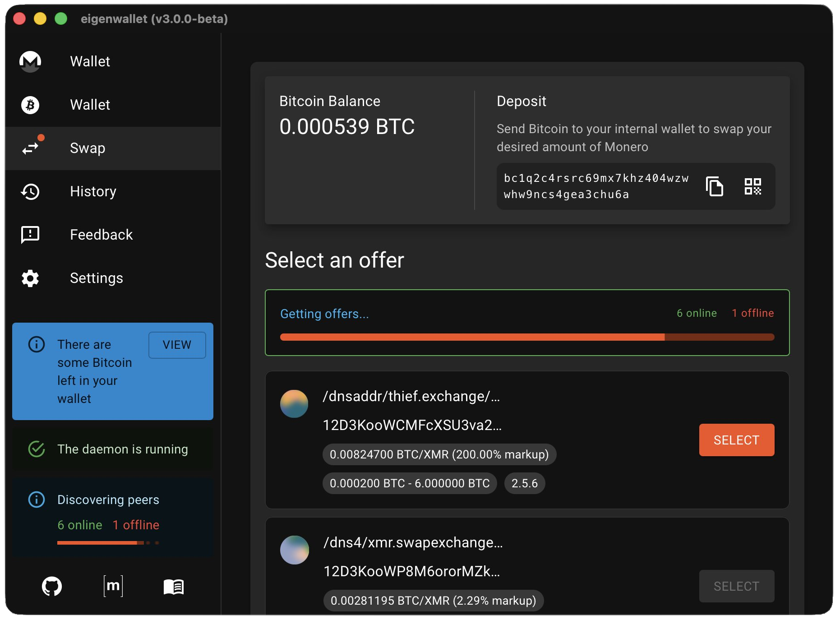Click the 1 offline peer count label
This screenshot has width=840, height=620.
point(752,313)
